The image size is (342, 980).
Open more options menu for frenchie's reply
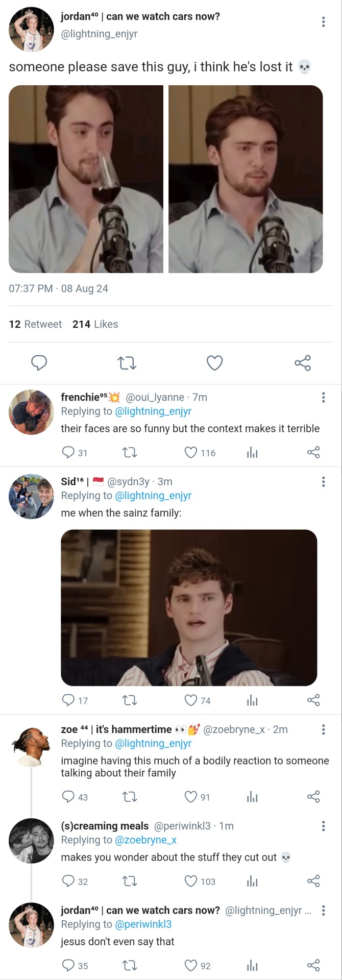pos(323,398)
